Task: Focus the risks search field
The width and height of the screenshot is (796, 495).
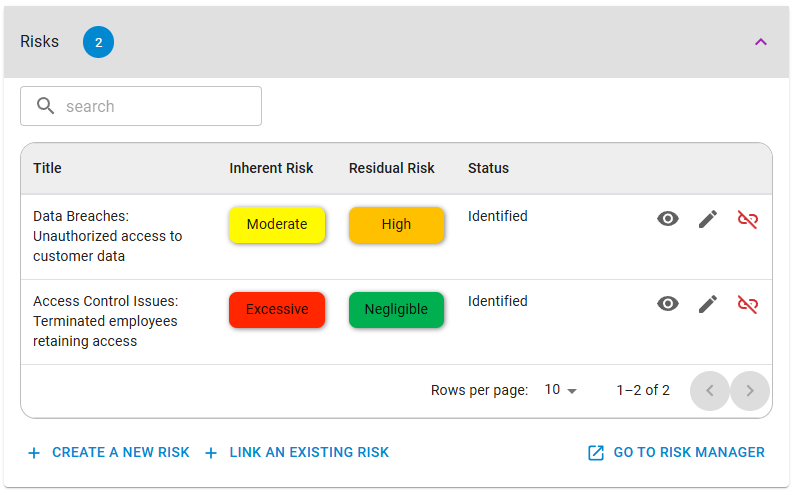Action: coord(141,106)
